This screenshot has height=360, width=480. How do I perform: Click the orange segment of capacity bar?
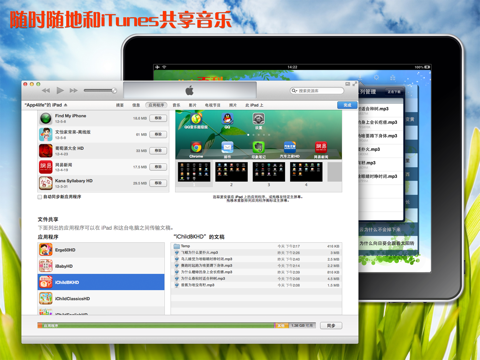pyautogui.click(x=281, y=325)
